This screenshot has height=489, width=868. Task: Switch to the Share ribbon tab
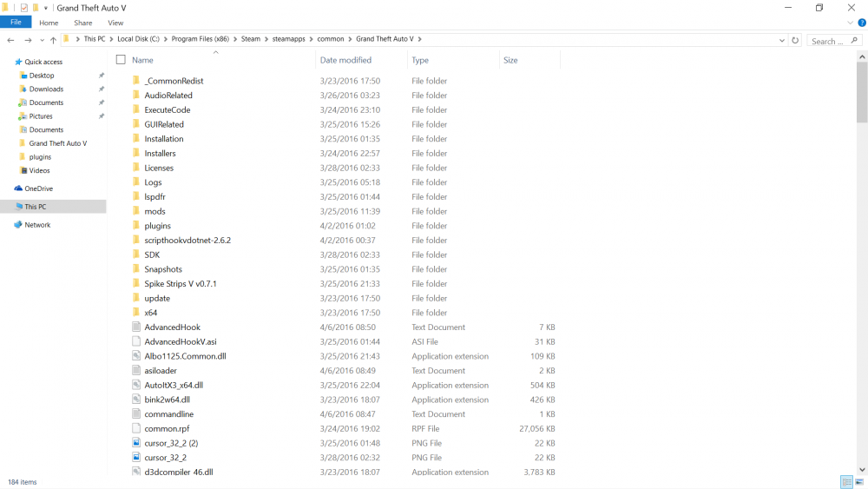click(83, 23)
